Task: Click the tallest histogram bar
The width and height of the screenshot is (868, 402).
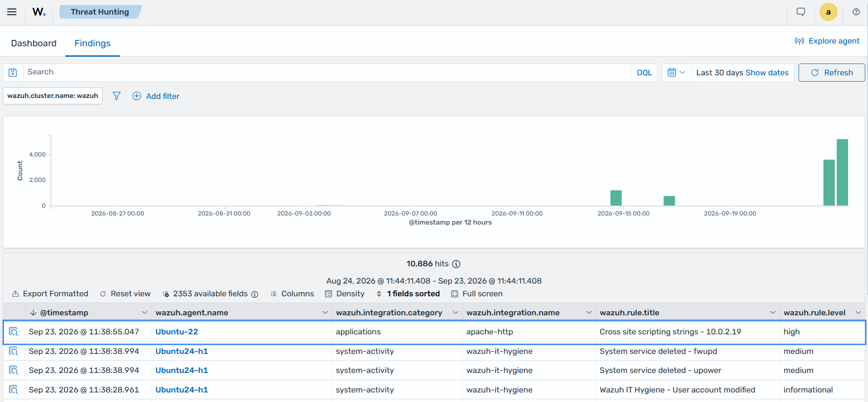Action: pos(842,172)
